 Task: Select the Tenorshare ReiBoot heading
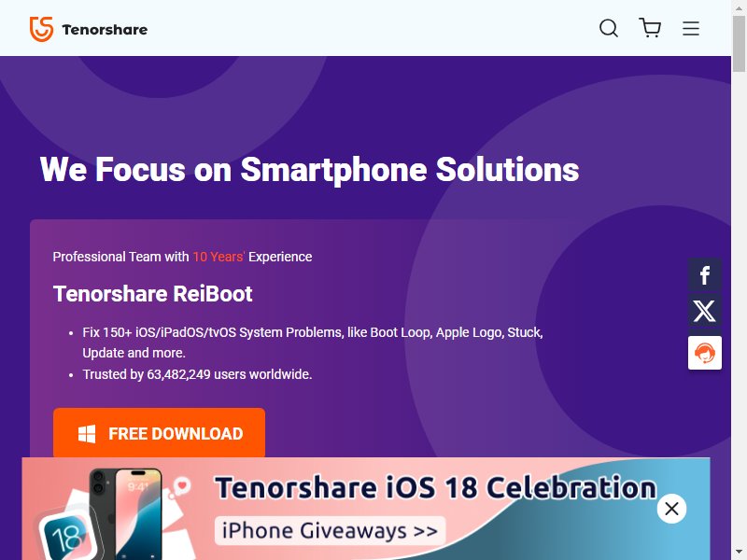152,293
